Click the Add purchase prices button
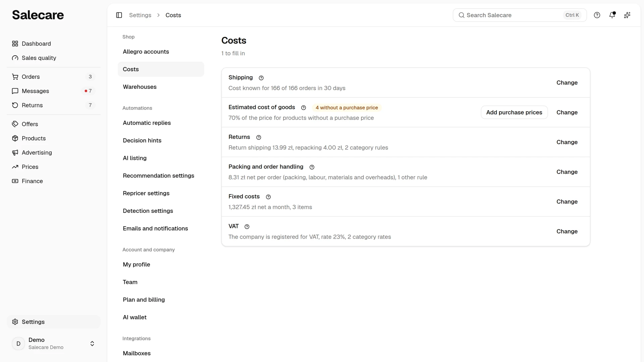 point(514,112)
